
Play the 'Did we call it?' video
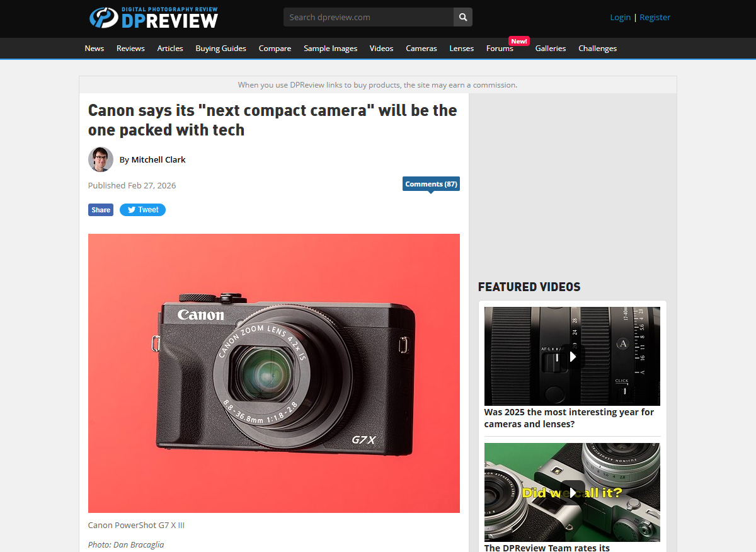tap(572, 492)
